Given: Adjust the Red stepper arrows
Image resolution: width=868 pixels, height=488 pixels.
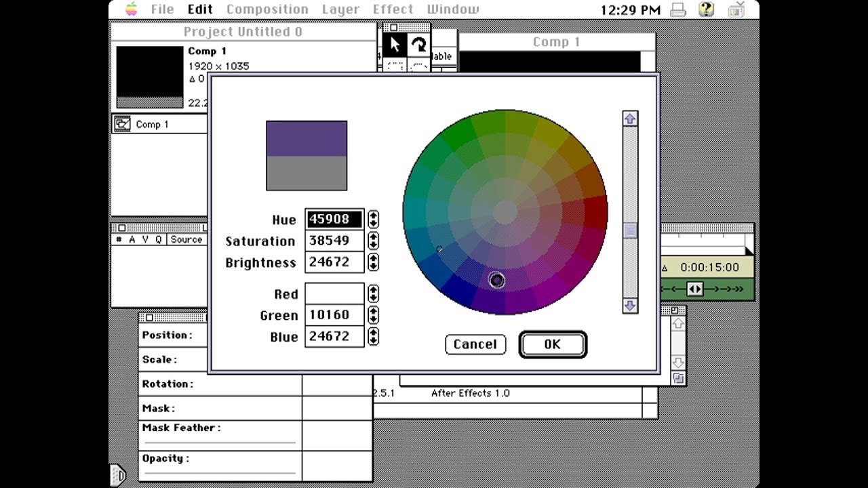Looking at the screenshot, I should click(373, 293).
